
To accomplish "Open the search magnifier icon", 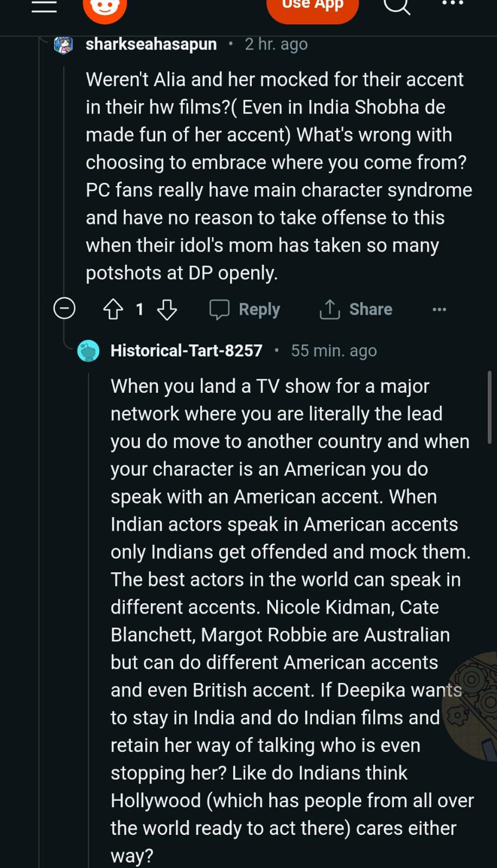I will pyautogui.click(x=397, y=5).
